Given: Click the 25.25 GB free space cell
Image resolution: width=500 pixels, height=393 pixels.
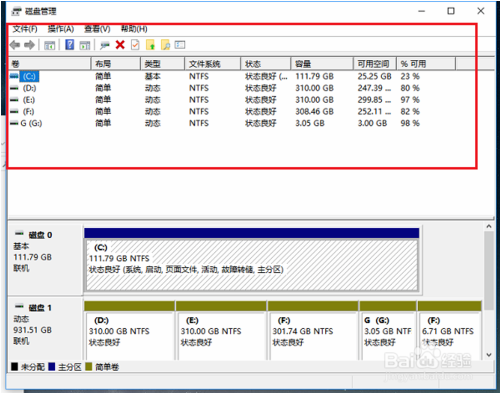Looking at the screenshot, I should click(374, 76).
